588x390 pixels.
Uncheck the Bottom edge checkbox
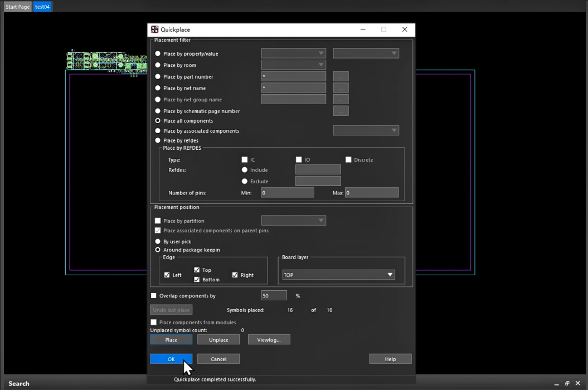tap(197, 279)
